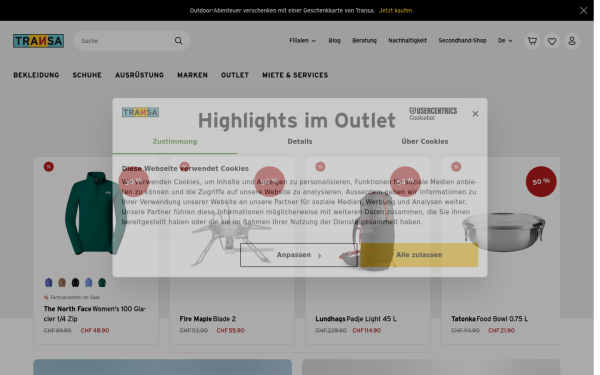Click the CHF 21.90 sale price
Screen dimensions: 600x375
pyautogui.click(x=501, y=331)
